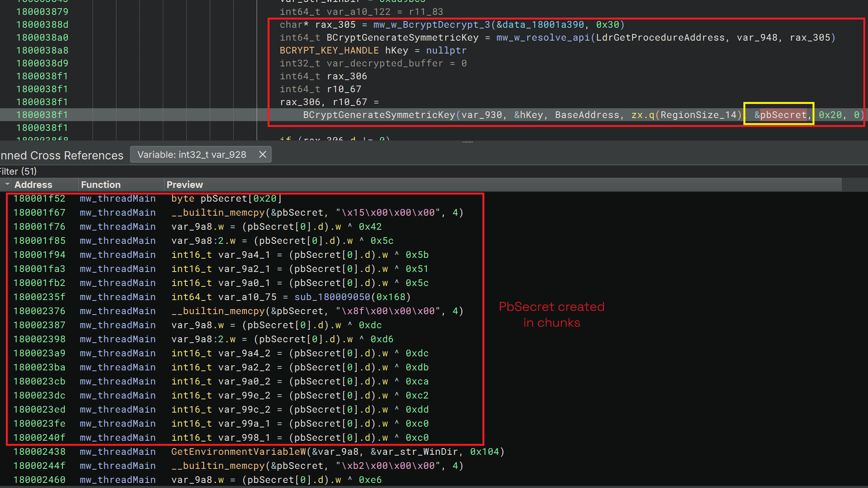Click LdrGetProcedureAddress argument
The height and width of the screenshot is (488, 868).
(661, 38)
